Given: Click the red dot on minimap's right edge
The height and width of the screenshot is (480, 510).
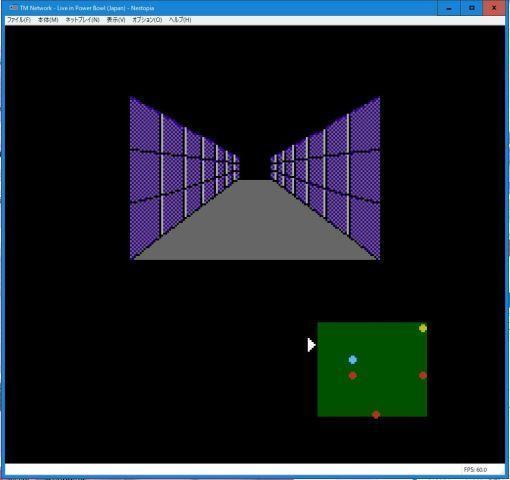Looking at the screenshot, I should [423, 376].
